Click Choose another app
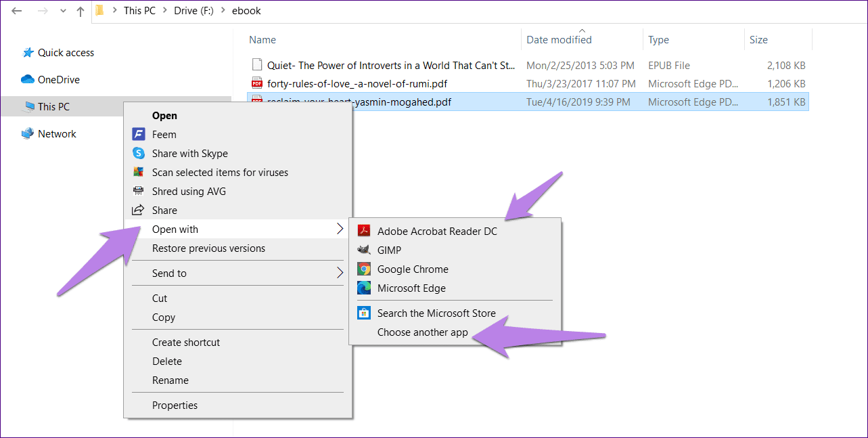Viewport: 868px width, 438px height. [422, 332]
